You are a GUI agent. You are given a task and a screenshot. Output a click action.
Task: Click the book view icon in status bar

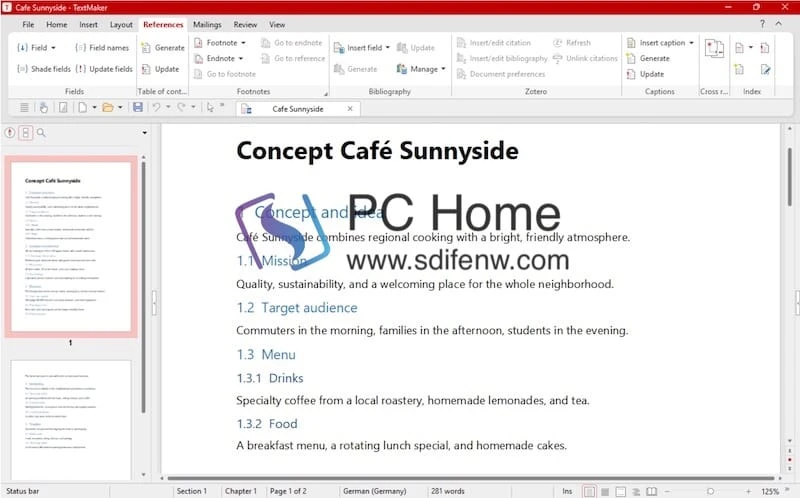pyautogui.click(x=652, y=492)
